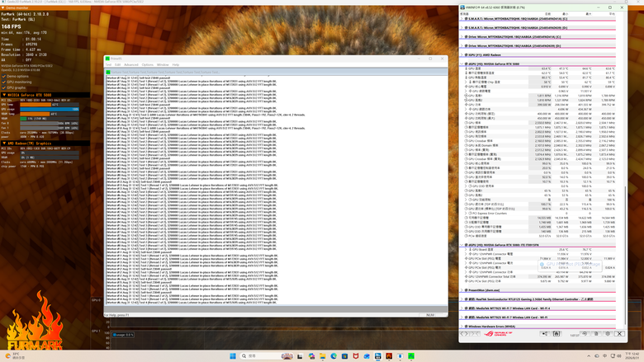The width and height of the screenshot is (644, 362).
Task: Open Edit menu in Prime95
Action: [117, 65]
